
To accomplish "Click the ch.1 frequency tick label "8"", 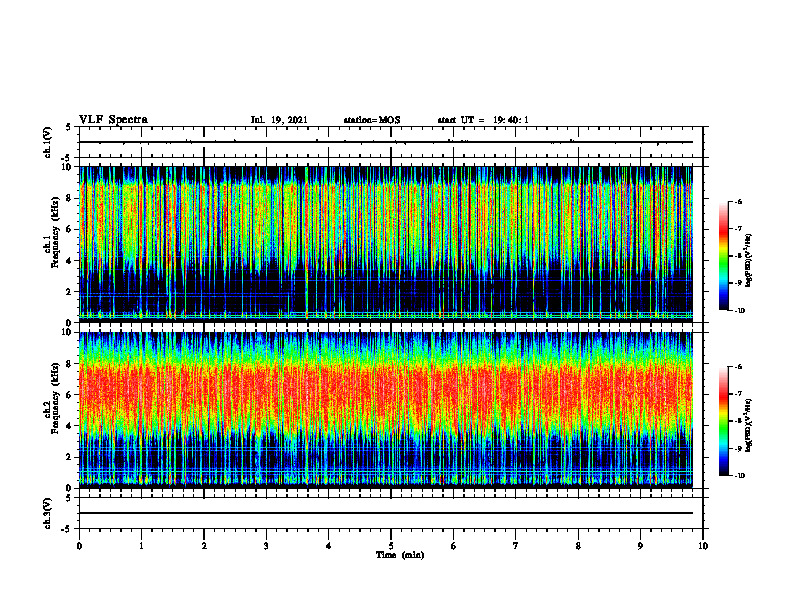I will pos(70,198).
